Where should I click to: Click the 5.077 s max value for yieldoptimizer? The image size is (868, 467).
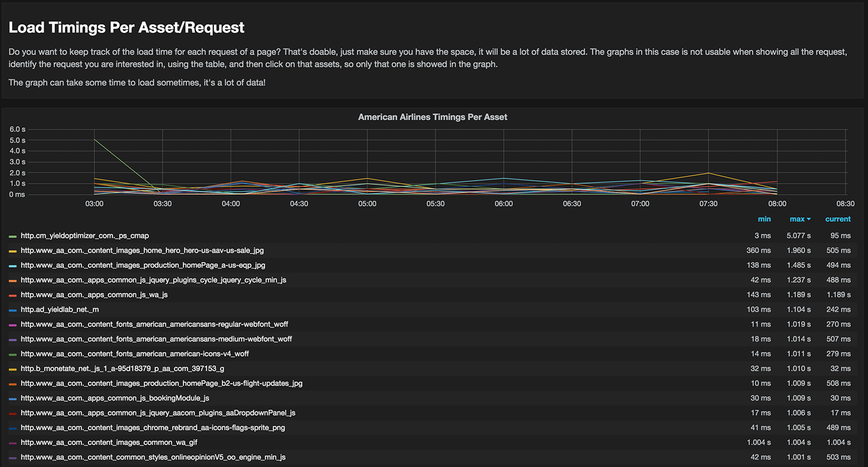coord(800,236)
